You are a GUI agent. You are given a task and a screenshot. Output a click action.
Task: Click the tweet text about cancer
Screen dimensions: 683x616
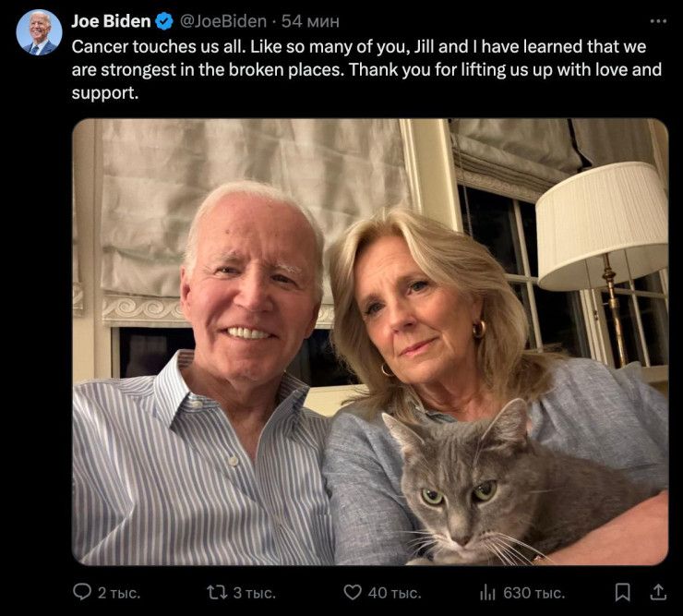tap(360, 69)
